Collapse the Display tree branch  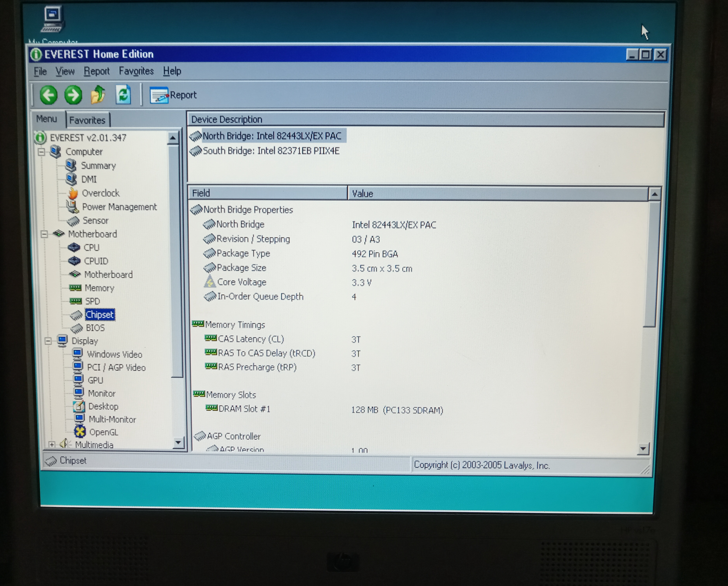coord(48,341)
